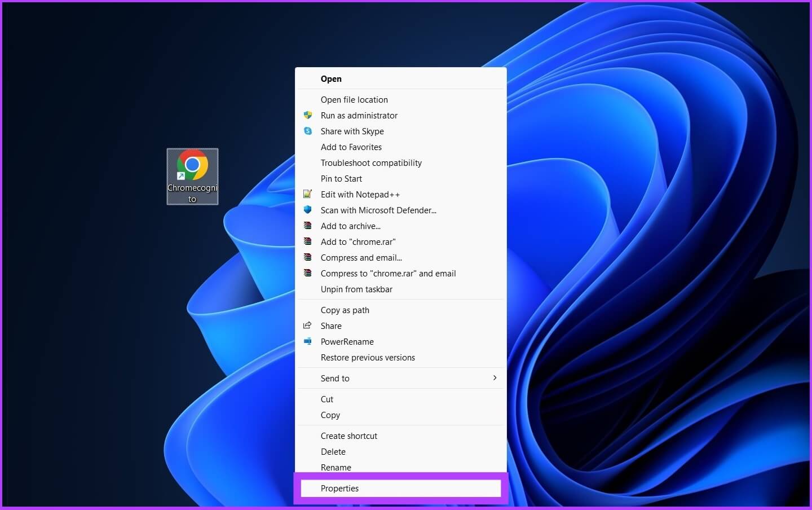Select Share with Skype
This screenshot has height=510, width=812.
click(x=401, y=131)
